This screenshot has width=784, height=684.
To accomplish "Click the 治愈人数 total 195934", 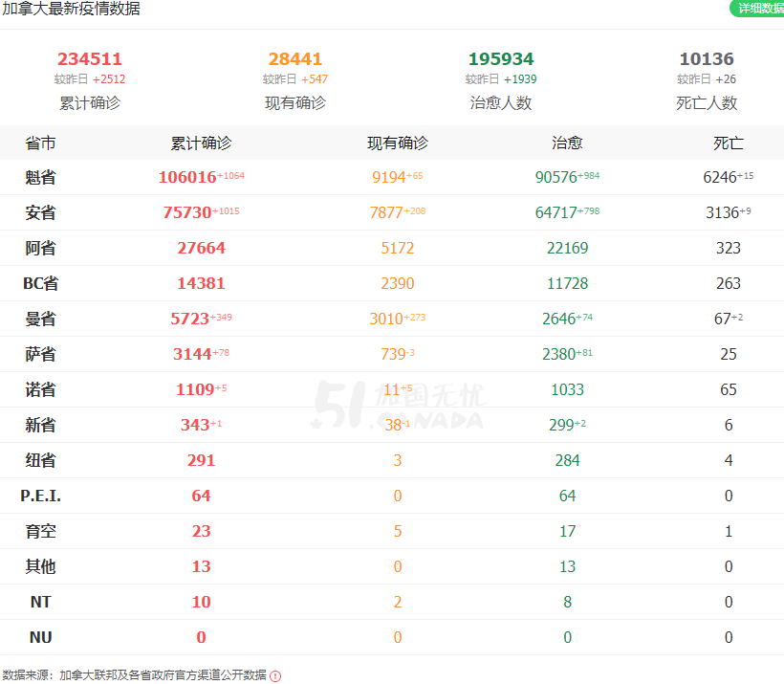I will pyautogui.click(x=501, y=59).
